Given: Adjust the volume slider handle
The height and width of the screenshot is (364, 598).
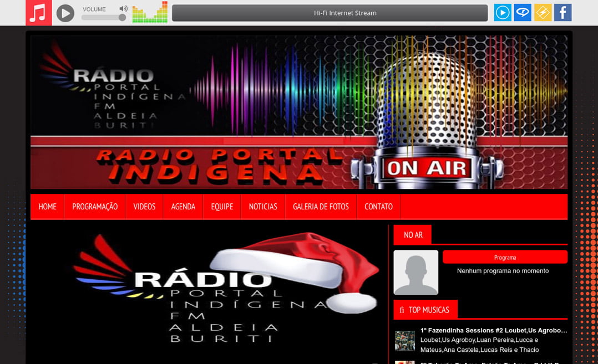Looking at the screenshot, I should click(x=122, y=18).
